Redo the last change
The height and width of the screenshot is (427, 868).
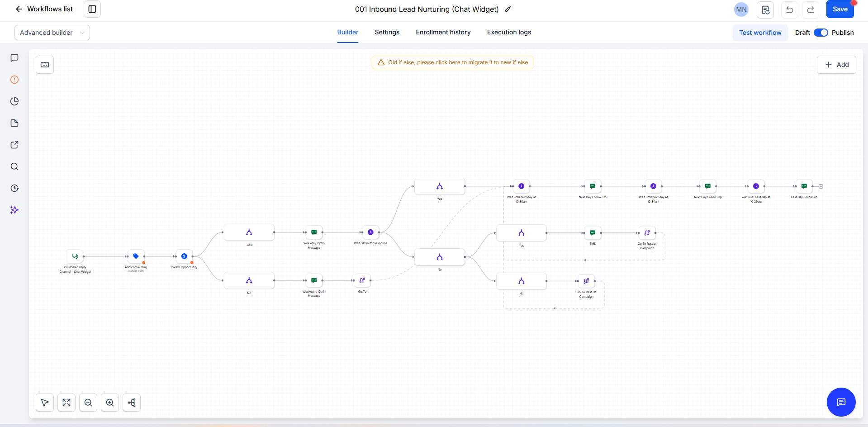[811, 9]
